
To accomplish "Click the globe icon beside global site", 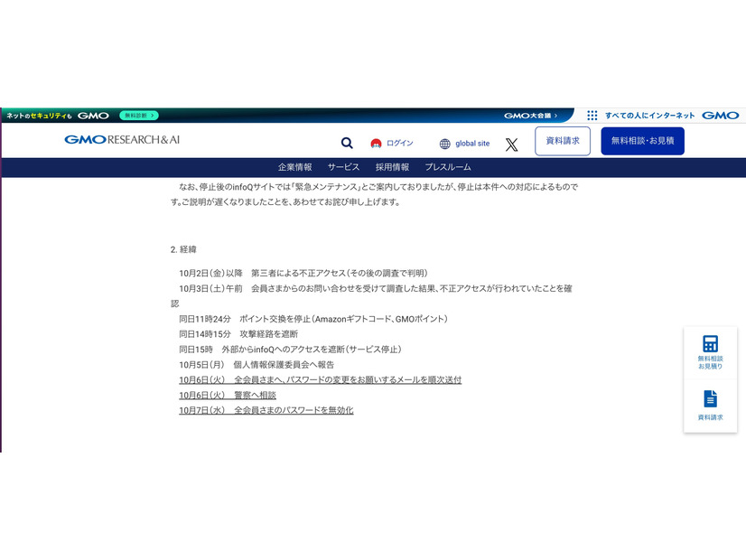I will coord(445,144).
